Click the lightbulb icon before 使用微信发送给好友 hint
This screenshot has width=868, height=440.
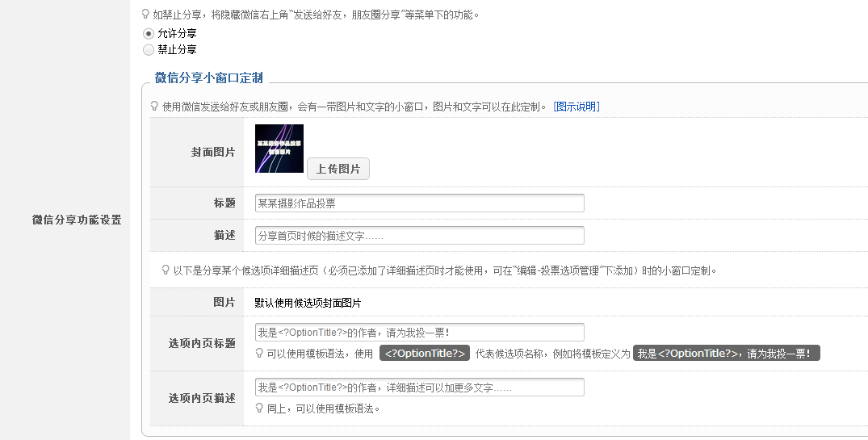[155, 107]
